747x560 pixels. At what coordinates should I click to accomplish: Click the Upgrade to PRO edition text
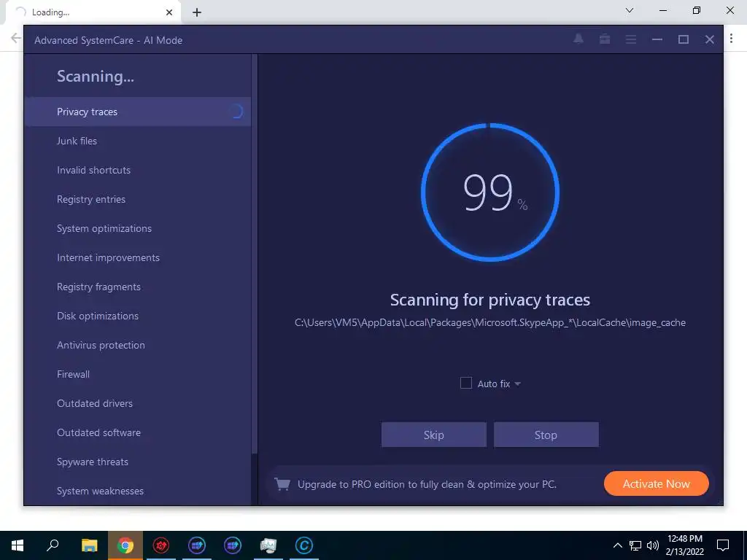427,484
